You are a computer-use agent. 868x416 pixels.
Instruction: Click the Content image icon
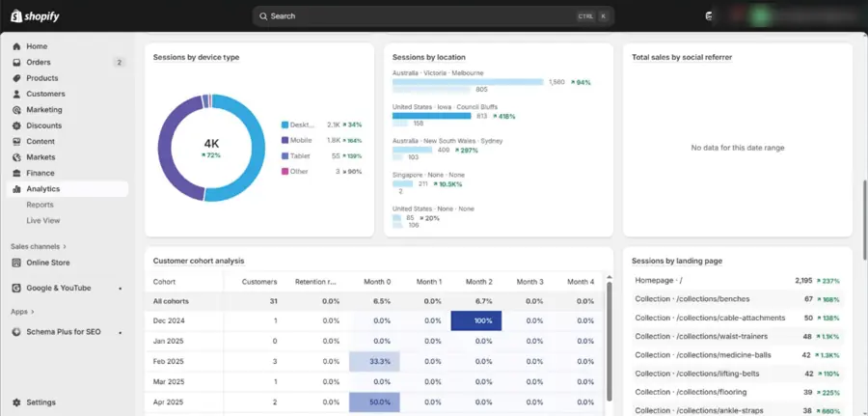[x=16, y=141]
